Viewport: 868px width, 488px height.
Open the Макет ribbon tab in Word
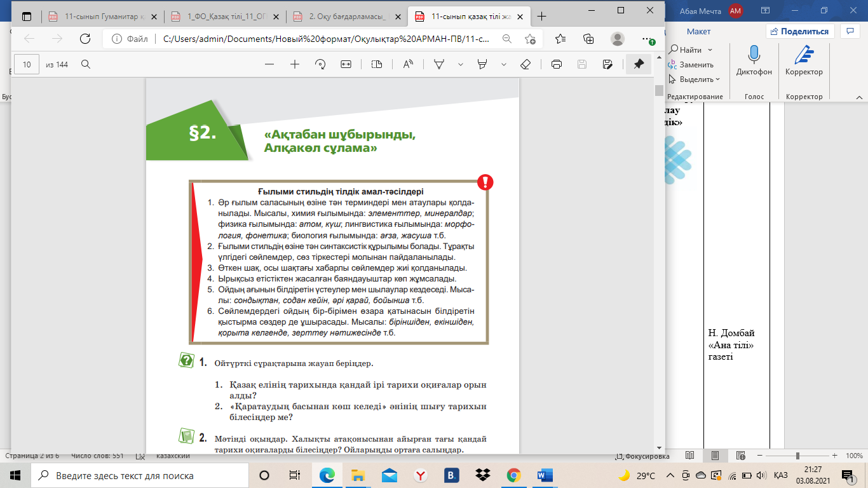click(x=698, y=31)
